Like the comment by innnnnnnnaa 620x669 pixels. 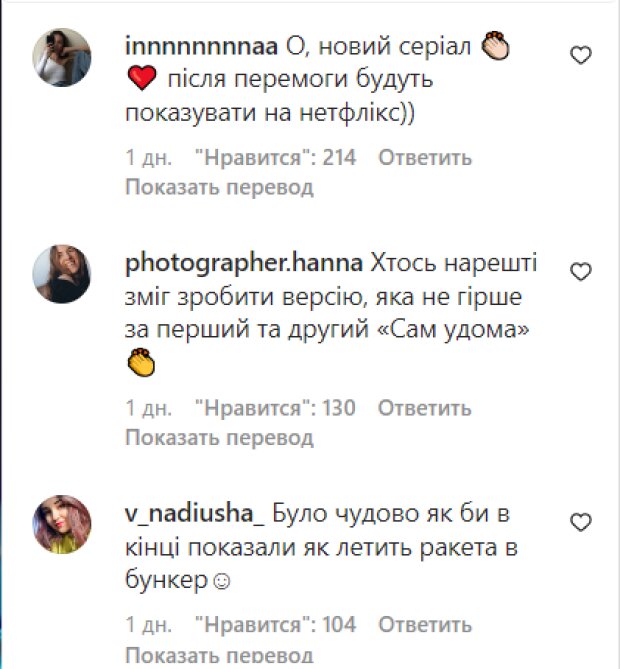click(x=581, y=56)
